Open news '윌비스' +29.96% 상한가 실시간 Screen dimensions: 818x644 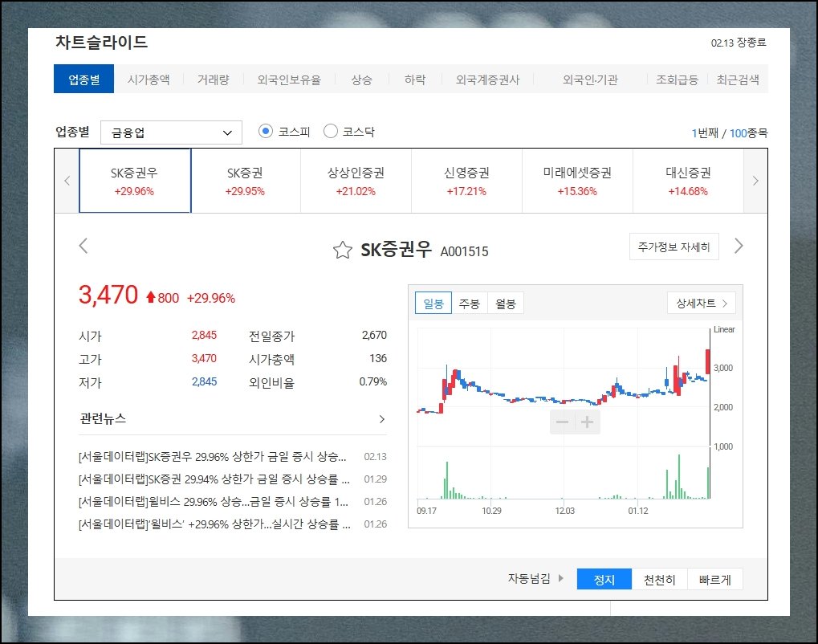[x=214, y=524]
